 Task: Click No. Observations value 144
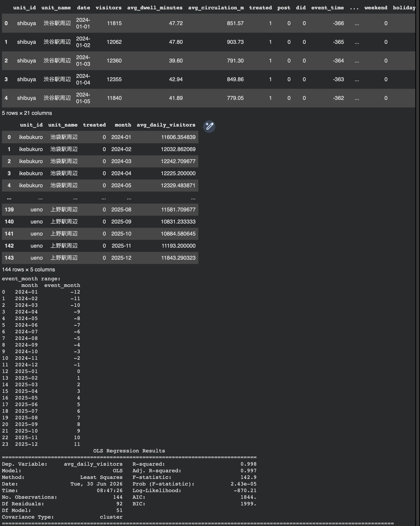pyautogui.click(x=118, y=497)
